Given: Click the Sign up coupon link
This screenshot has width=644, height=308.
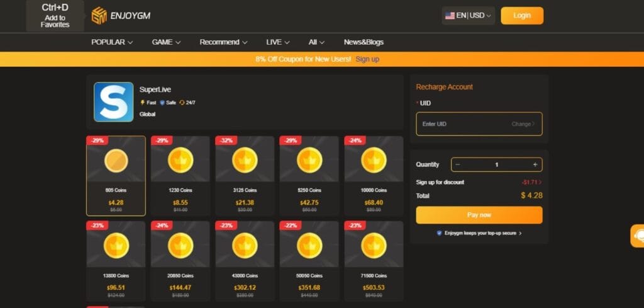Looking at the screenshot, I should 367,59.
